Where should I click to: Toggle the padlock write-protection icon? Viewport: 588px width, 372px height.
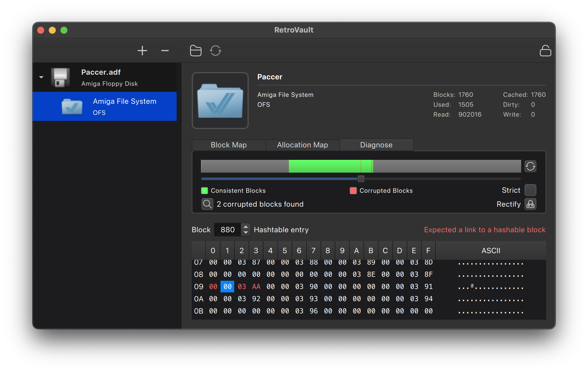[545, 51]
